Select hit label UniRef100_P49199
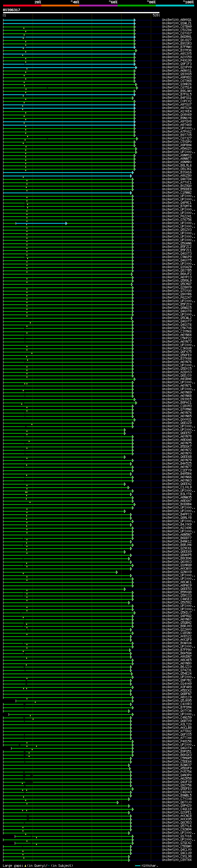The width and height of the screenshot is (197, 868). tap(177, 60)
